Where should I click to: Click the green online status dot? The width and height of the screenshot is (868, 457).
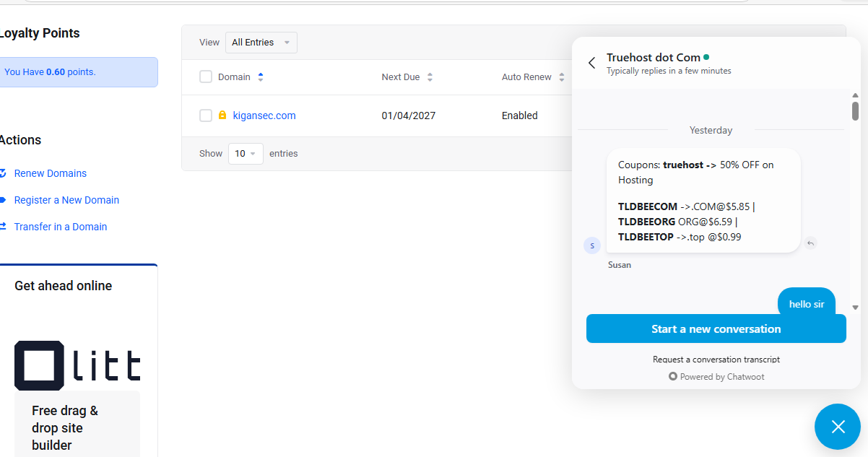click(706, 57)
